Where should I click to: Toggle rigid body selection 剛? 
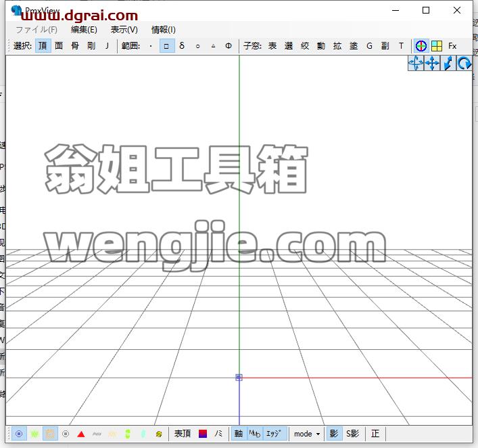pos(91,46)
